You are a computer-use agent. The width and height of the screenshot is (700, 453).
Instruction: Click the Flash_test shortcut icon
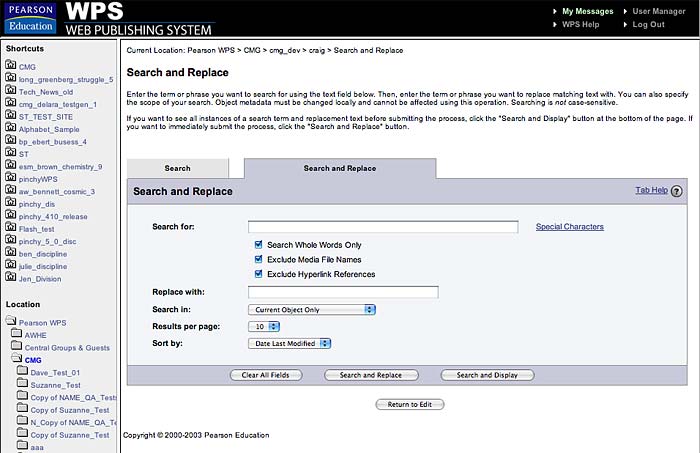coord(11,227)
